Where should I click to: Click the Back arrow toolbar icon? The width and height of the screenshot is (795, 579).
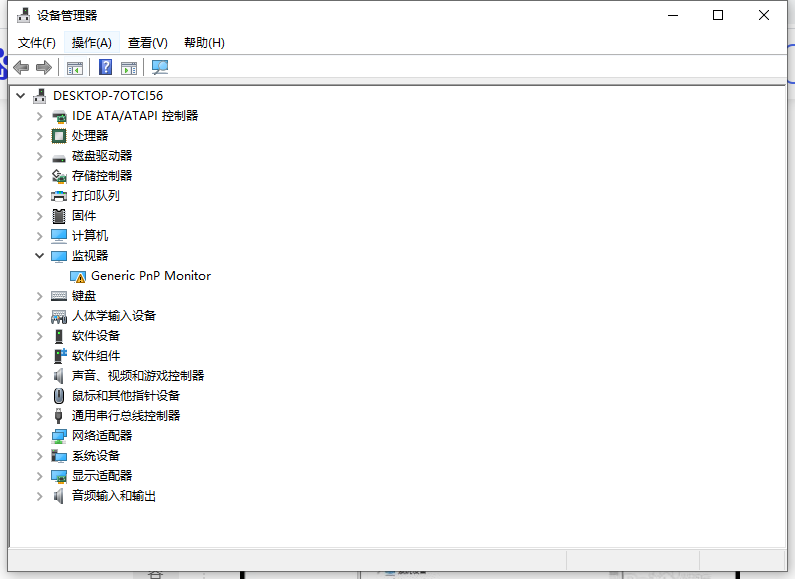click(21, 67)
